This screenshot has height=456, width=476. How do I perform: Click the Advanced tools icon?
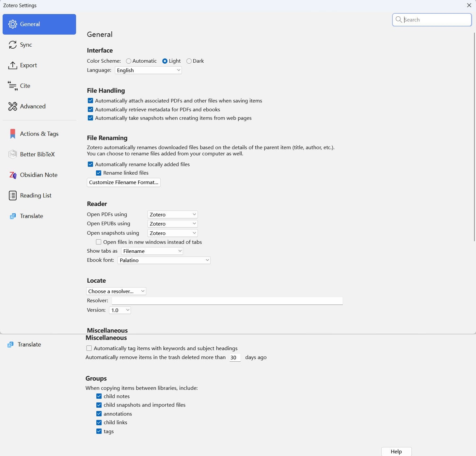[x=12, y=106]
